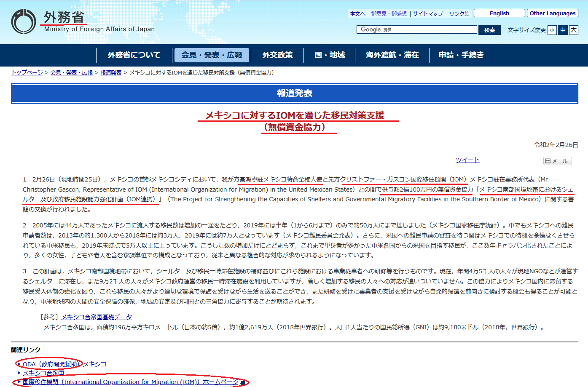Click the date 令和2年2月26日
The width and height of the screenshot is (588, 387).
(556, 145)
